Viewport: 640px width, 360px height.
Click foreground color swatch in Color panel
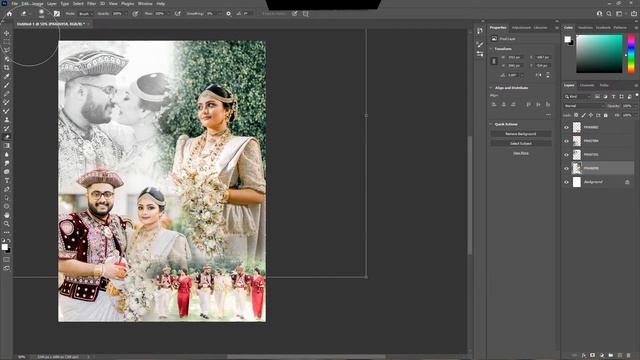(567, 39)
